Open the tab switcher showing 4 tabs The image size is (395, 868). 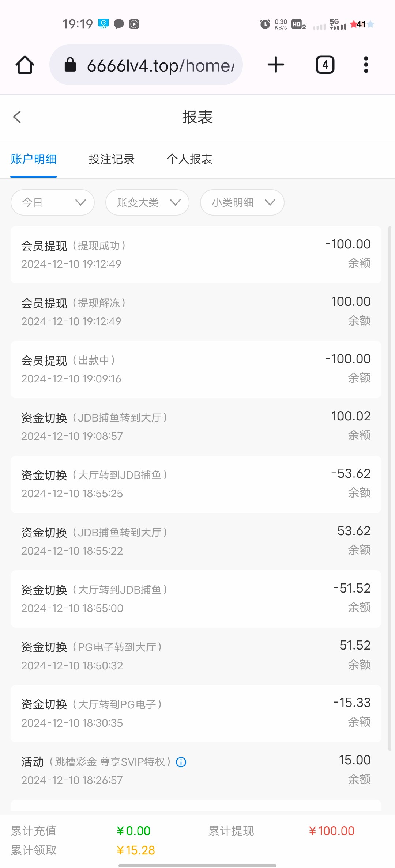point(325,65)
